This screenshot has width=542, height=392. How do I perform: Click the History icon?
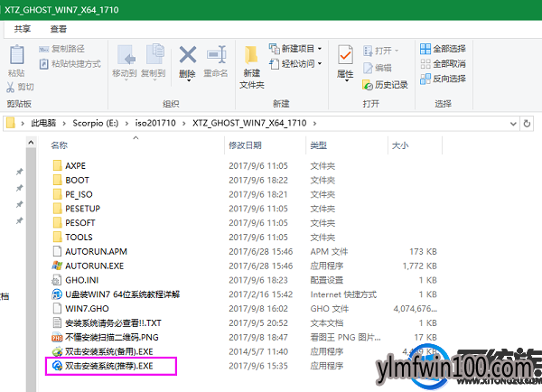pos(368,85)
